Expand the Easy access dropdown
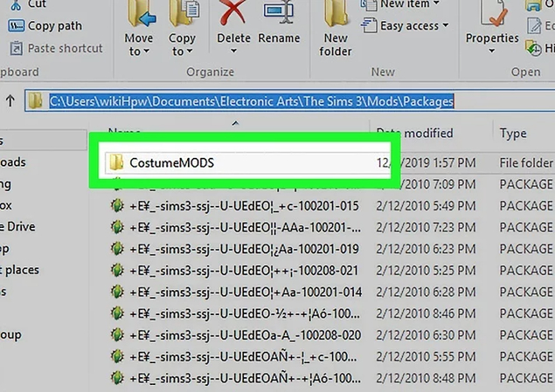 [406, 26]
